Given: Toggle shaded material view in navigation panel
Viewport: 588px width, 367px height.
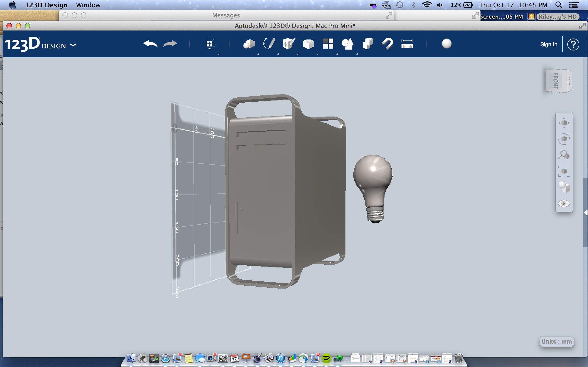Looking at the screenshot, I should 564,186.
